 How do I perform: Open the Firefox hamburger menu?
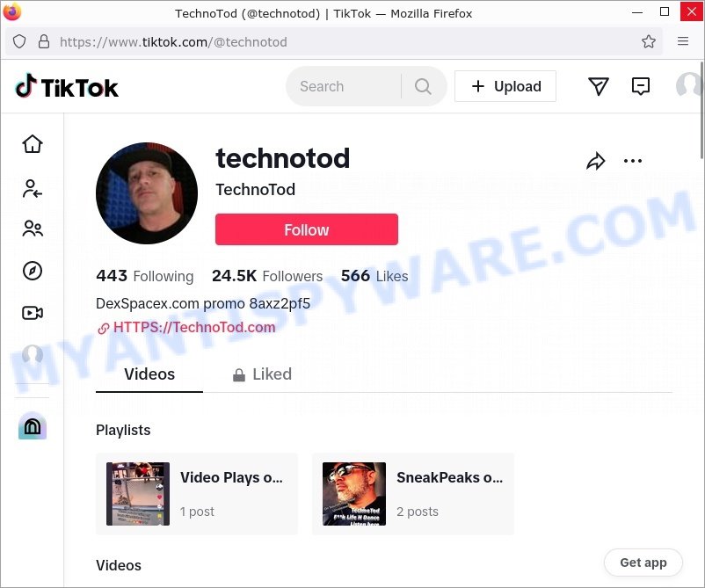coord(683,41)
